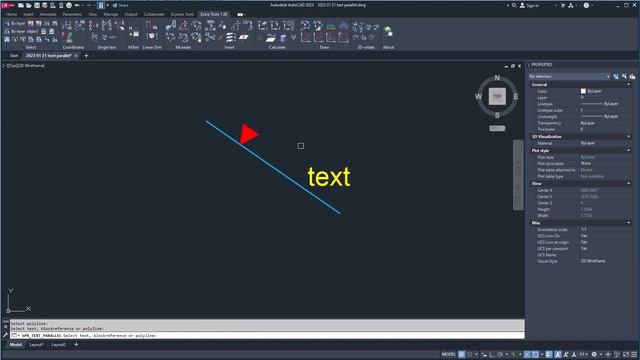Screen dimensions: 640x360
Task: Select the yellow text object in drawing
Action: [329, 177]
